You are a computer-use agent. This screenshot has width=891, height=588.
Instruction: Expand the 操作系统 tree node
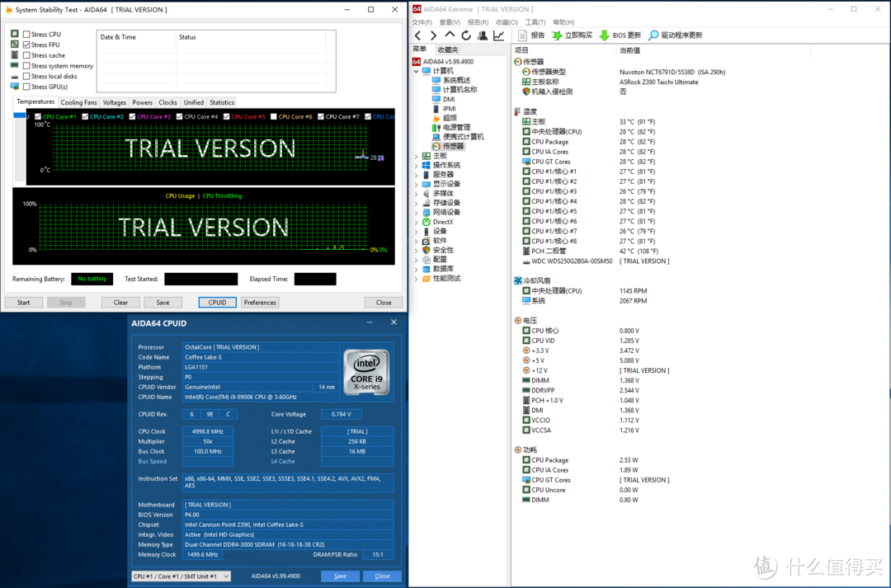click(x=417, y=165)
